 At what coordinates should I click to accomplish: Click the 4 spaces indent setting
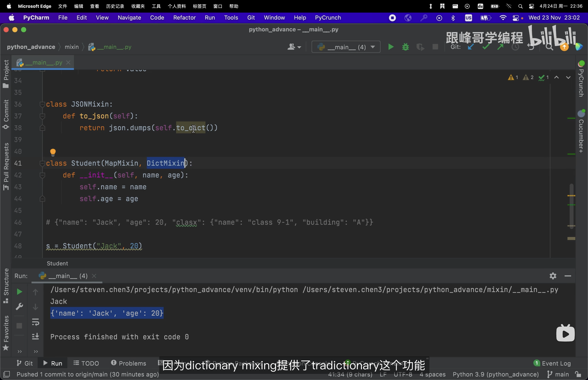tap(432, 374)
